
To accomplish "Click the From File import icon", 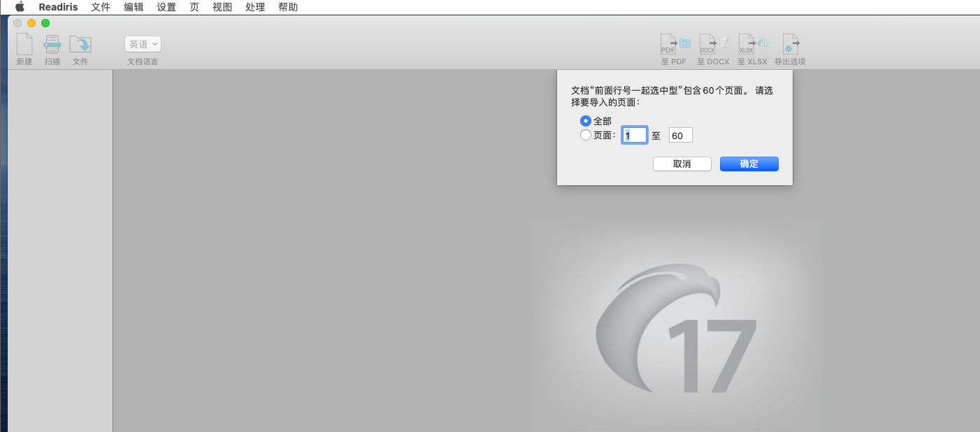I will [80, 45].
